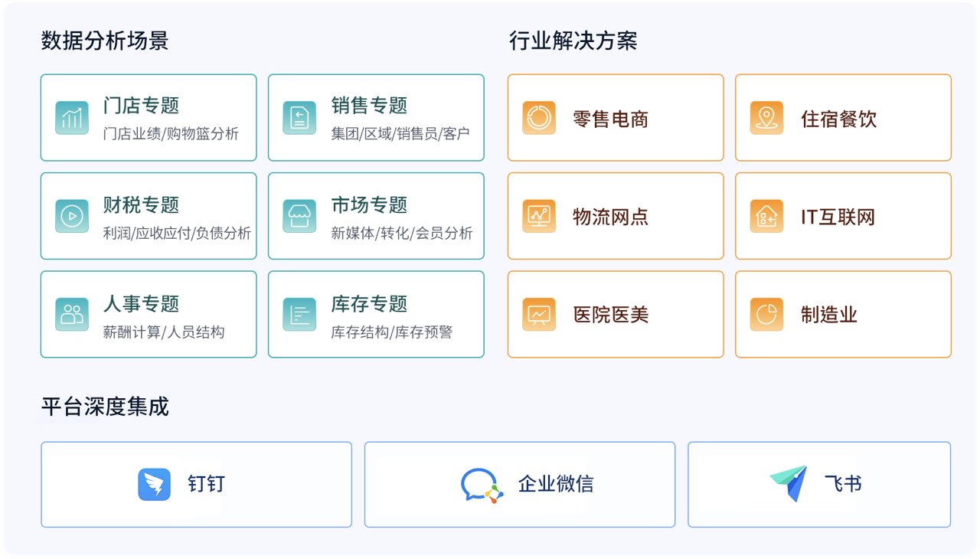The height and width of the screenshot is (559, 980).
Task: Click the 利润/应收应付/负债分析 subtitle text
Action: click(x=177, y=234)
